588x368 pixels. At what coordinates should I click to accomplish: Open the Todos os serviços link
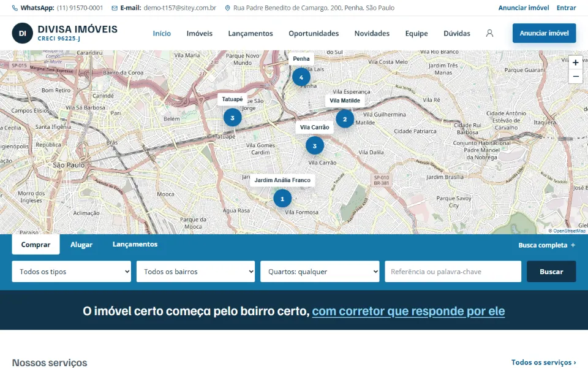[543, 362]
